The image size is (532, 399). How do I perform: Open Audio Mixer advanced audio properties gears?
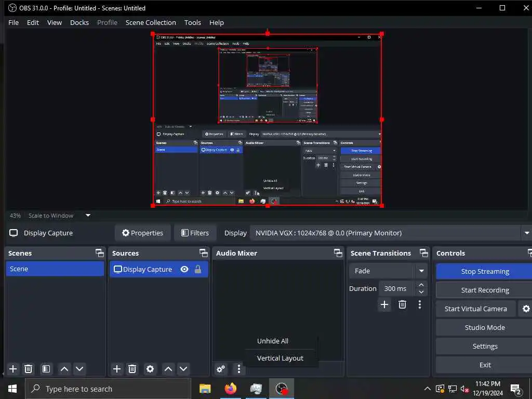coord(220,369)
